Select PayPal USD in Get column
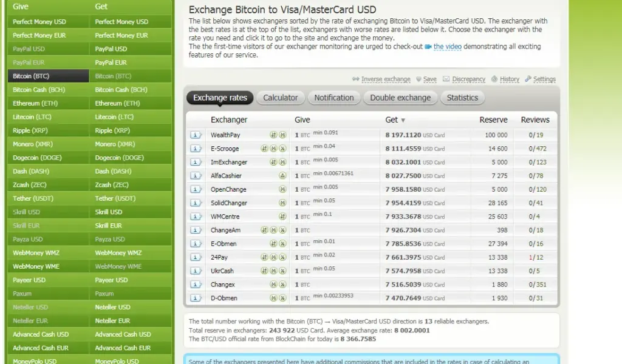Image resolution: width=622 pixels, height=364 pixels. pyautogui.click(x=131, y=49)
